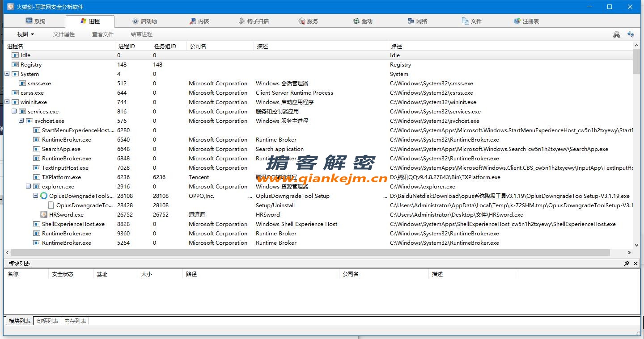This screenshot has width=644, height=339.
Task: Collapse the wininit.exe tree node
Action: click(x=7, y=102)
